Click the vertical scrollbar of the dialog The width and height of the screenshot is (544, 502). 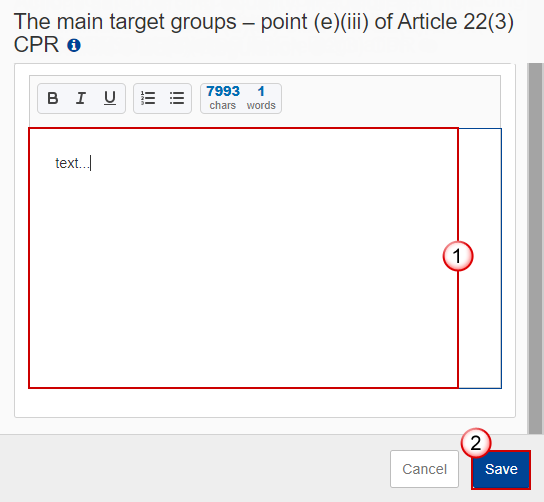pos(535,248)
